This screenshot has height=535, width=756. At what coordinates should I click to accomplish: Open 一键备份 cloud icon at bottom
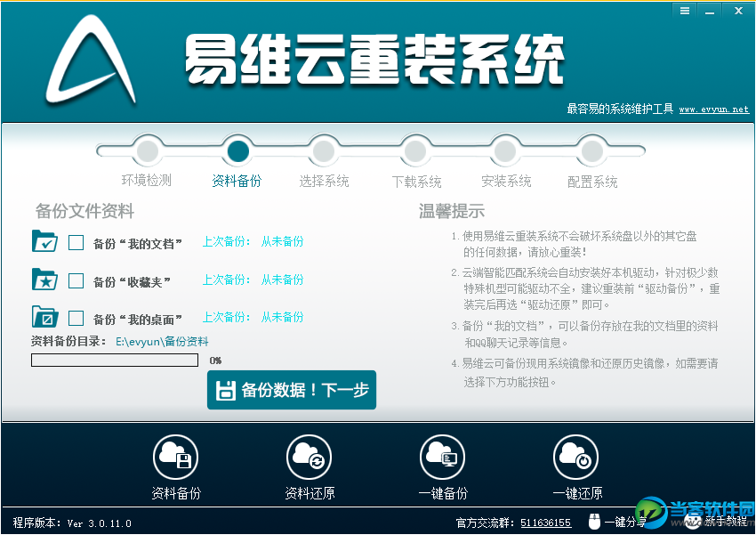tap(443, 457)
